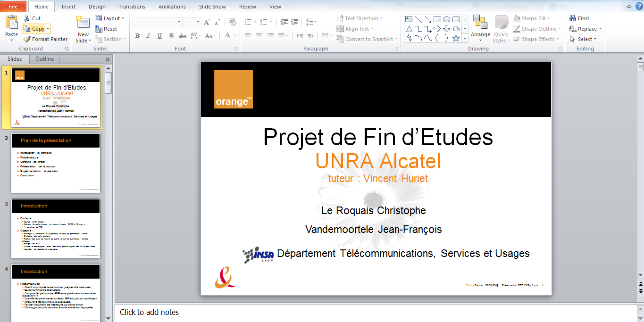
Task: Switch to the View tab
Action: 275,7
